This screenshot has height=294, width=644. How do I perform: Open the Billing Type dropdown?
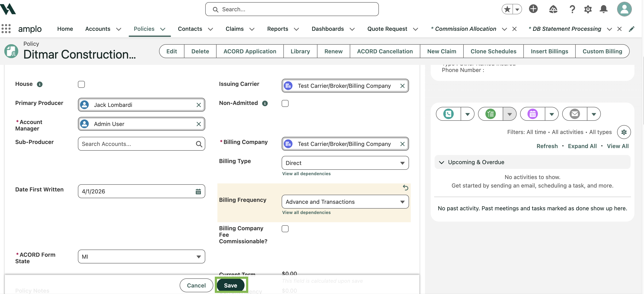point(345,163)
